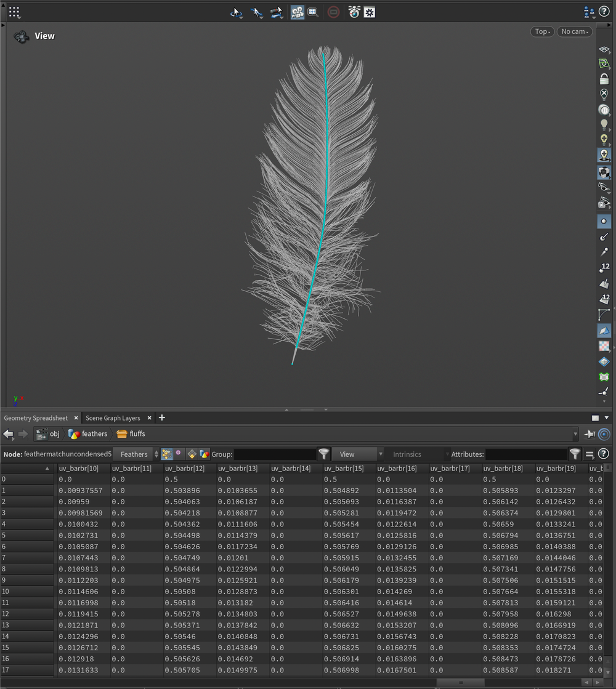Click obj in the network path bar
Image resolution: width=616 pixels, height=689 pixels.
54,433
